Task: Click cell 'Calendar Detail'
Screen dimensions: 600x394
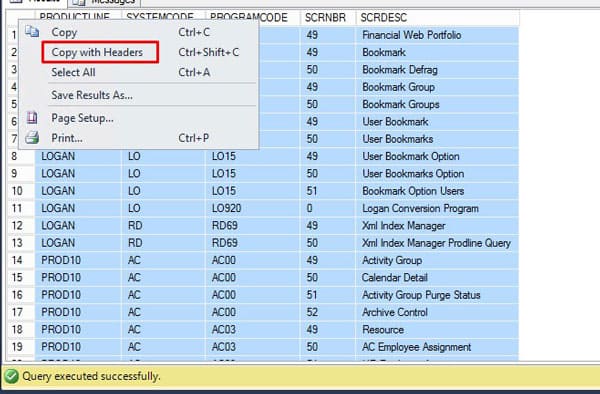Action: pyautogui.click(x=437, y=278)
